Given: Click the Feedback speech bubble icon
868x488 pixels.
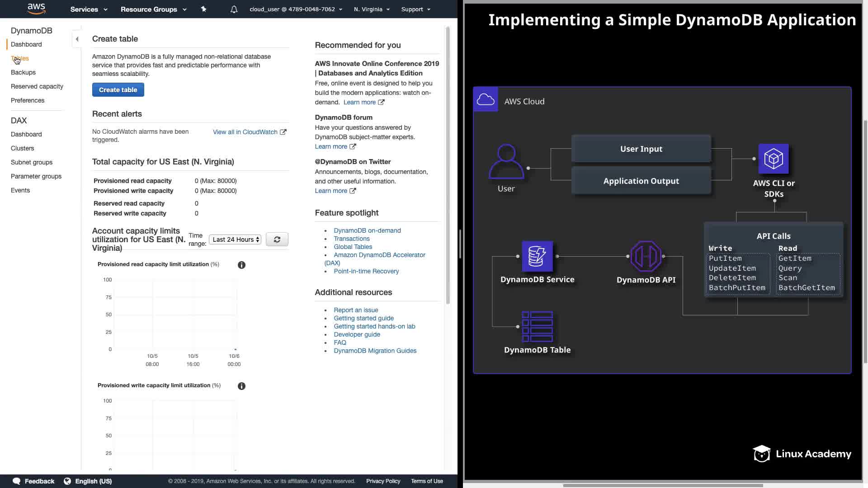Looking at the screenshot, I should point(17,481).
